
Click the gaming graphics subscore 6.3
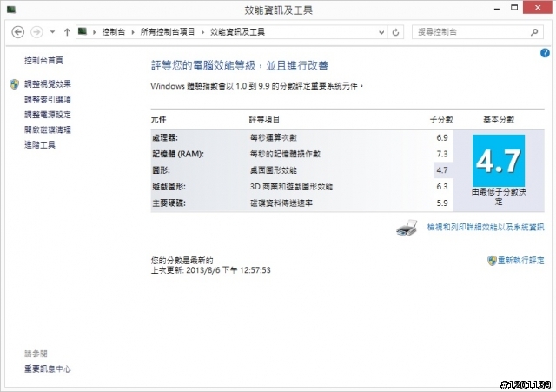tap(442, 187)
